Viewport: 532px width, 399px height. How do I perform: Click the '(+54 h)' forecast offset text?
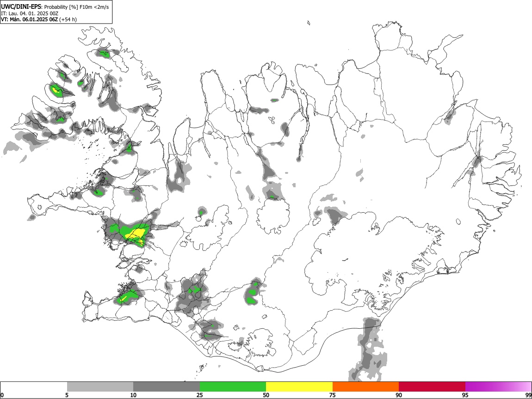pyautogui.click(x=68, y=19)
